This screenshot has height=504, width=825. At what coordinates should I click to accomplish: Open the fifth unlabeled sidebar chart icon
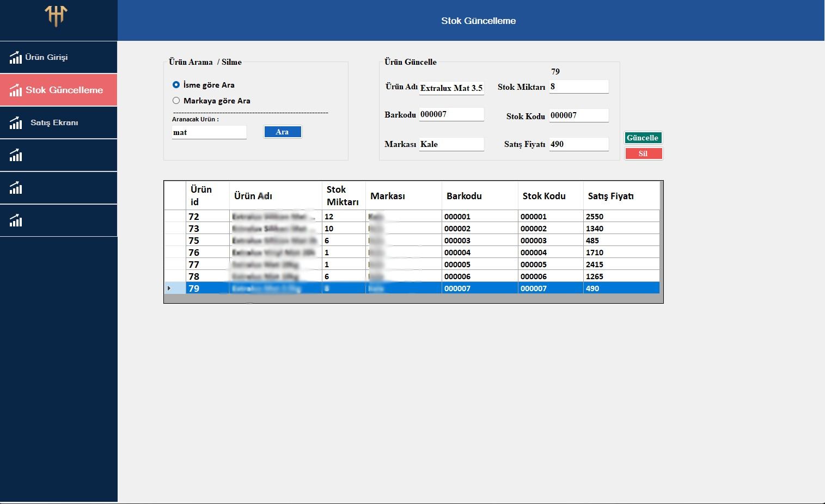16,188
